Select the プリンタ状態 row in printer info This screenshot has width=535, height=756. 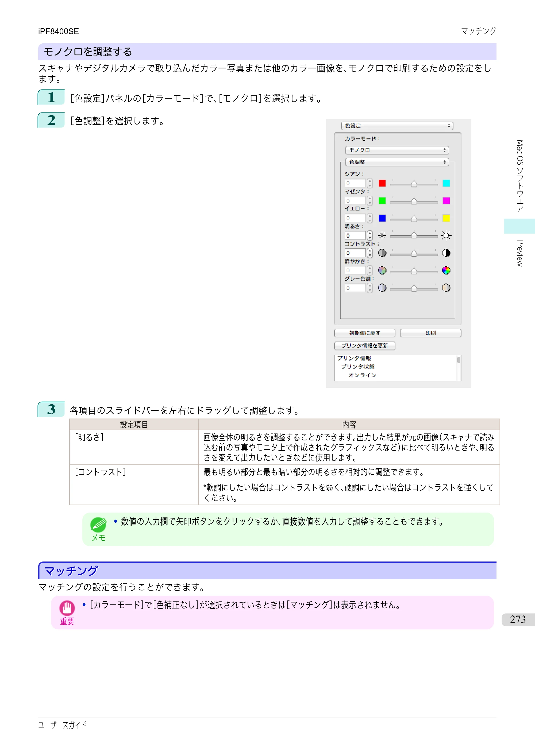[x=358, y=366]
